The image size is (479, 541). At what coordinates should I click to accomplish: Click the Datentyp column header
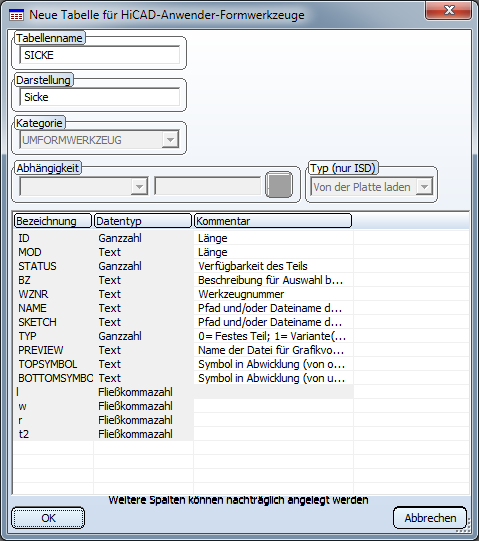click(x=143, y=221)
